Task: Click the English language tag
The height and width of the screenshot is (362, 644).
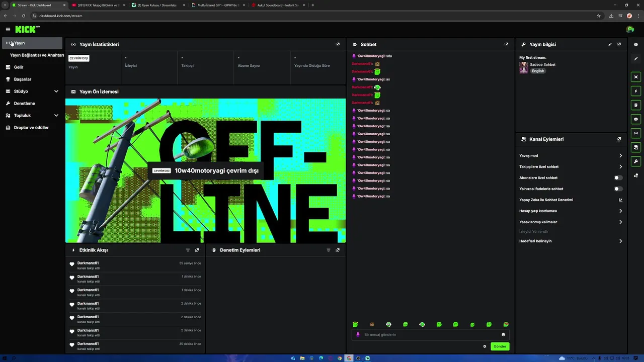Action: 538,71
